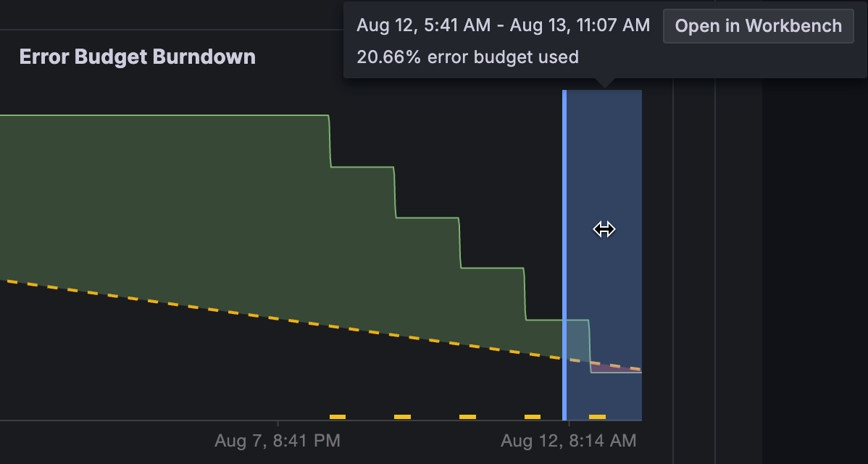Click the leftmost yellow downtime marker
Image resolution: width=868 pixels, height=464 pixels.
(337, 416)
